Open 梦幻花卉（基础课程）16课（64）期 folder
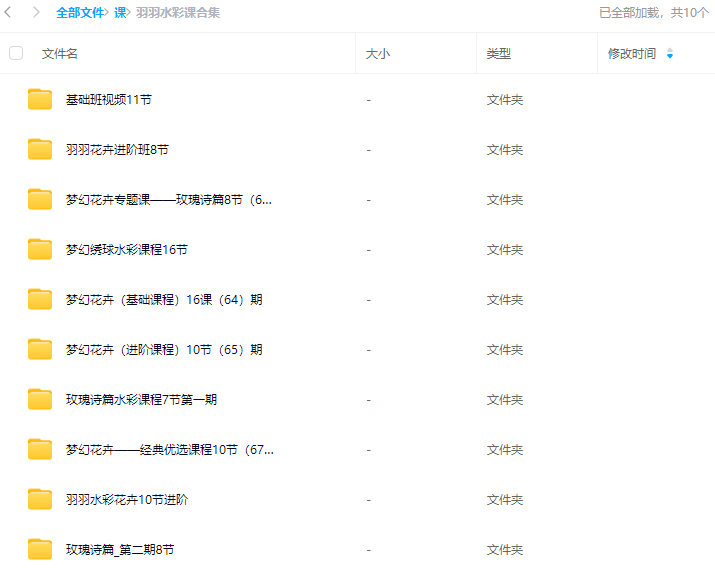The width and height of the screenshot is (715, 575). (x=164, y=300)
